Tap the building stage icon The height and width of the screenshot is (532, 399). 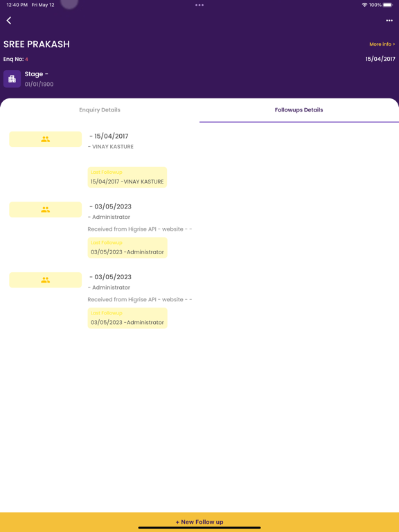[x=12, y=79]
